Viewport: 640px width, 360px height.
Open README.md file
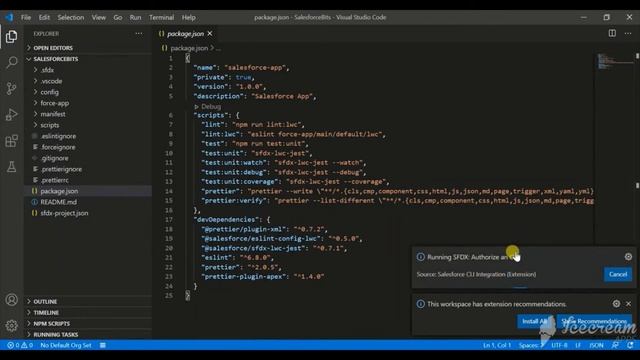click(x=58, y=202)
